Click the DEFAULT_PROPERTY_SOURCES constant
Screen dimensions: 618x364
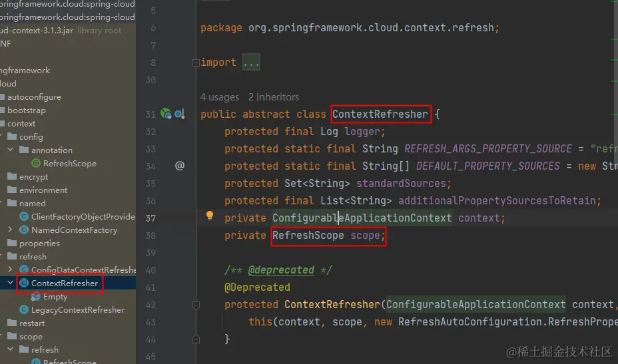488,166
